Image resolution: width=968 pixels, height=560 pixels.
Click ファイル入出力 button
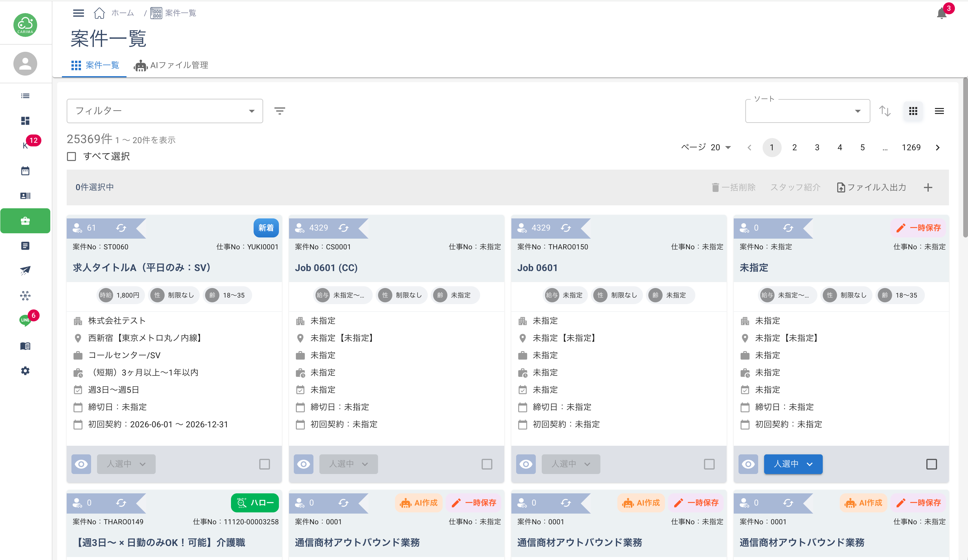[x=872, y=187]
